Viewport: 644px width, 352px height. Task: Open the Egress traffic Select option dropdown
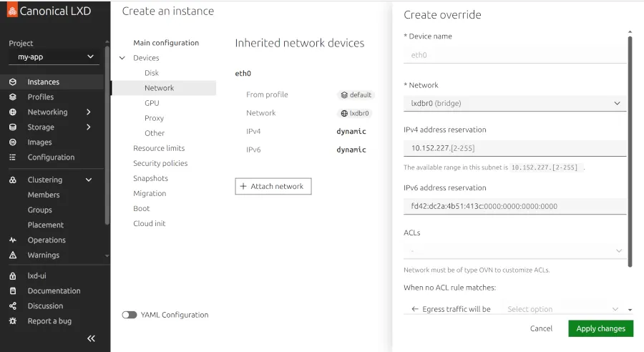[x=562, y=309]
